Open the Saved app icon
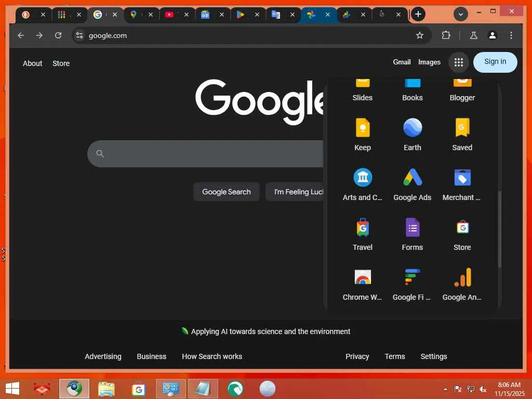Viewport: 532px width, 399px height. 462,135
